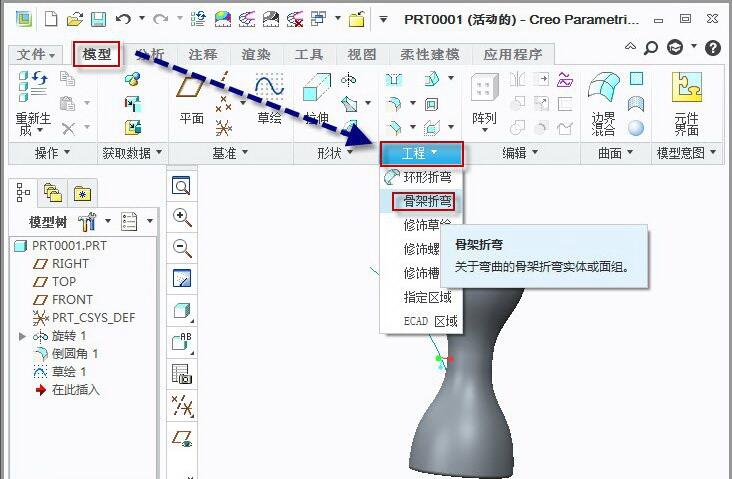Create a new file with the New icon

pos(51,19)
